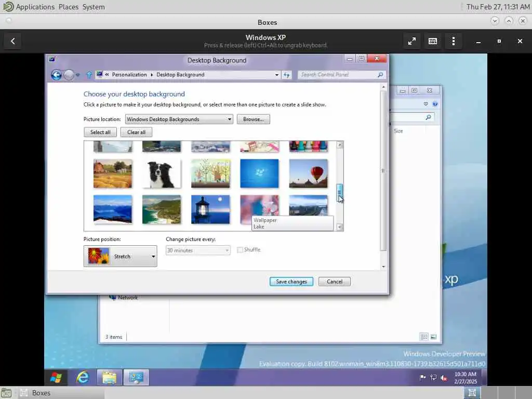This screenshot has width=532, height=399.
Task: Open the System menu
Action: (94, 7)
